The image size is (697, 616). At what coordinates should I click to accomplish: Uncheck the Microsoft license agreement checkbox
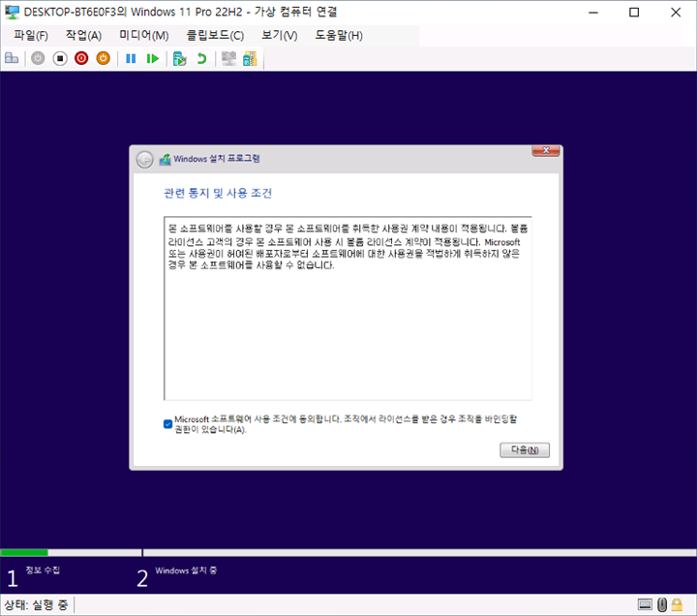(x=168, y=424)
